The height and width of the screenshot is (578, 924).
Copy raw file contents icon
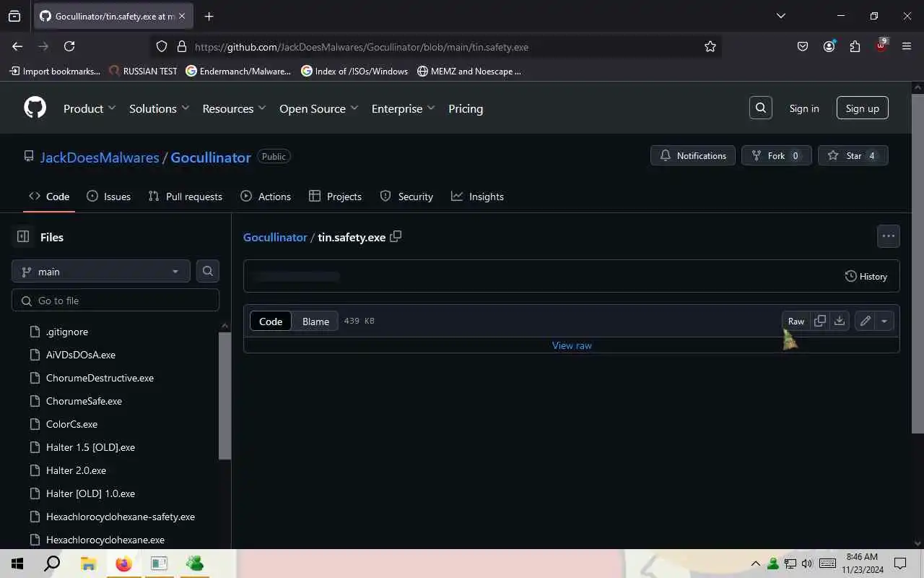(x=820, y=322)
